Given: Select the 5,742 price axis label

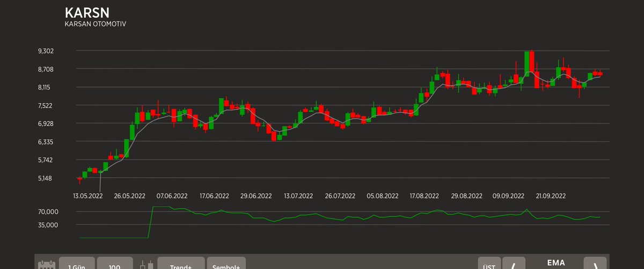Looking at the screenshot, I should tap(46, 160).
